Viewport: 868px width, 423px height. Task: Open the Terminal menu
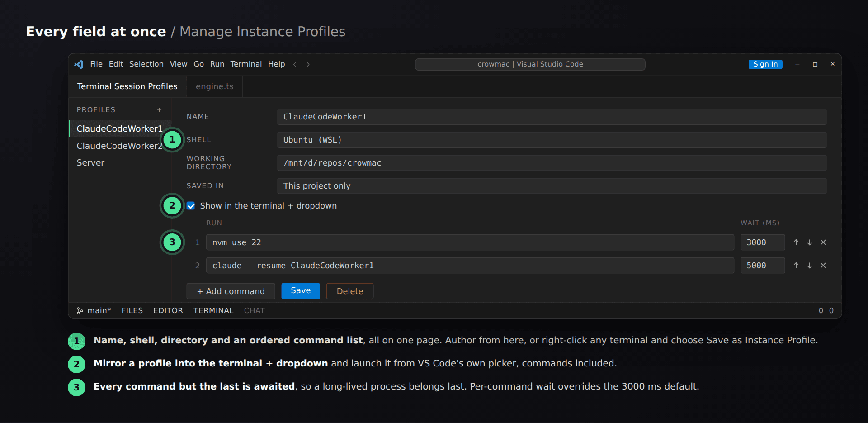tap(246, 64)
